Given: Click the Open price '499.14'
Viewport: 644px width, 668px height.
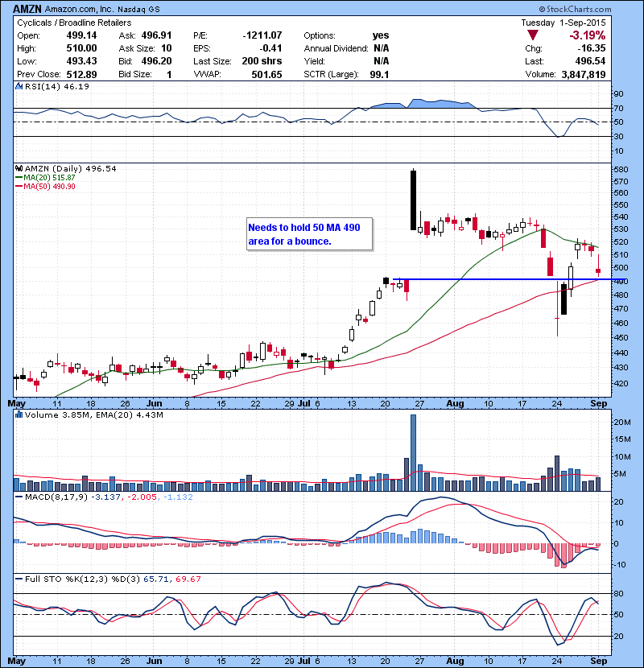Looking at the screenshot, I should click(81, 35).
